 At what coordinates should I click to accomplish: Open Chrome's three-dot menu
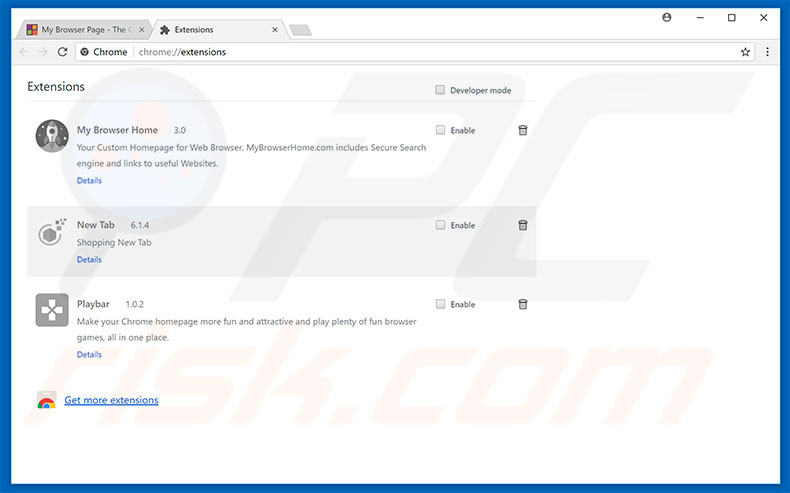[x=767, y=52]
